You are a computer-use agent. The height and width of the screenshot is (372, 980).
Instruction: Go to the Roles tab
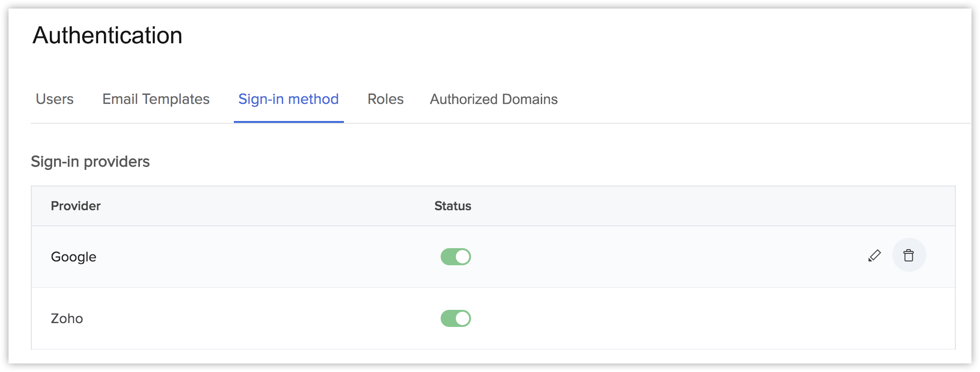(385, 99)
